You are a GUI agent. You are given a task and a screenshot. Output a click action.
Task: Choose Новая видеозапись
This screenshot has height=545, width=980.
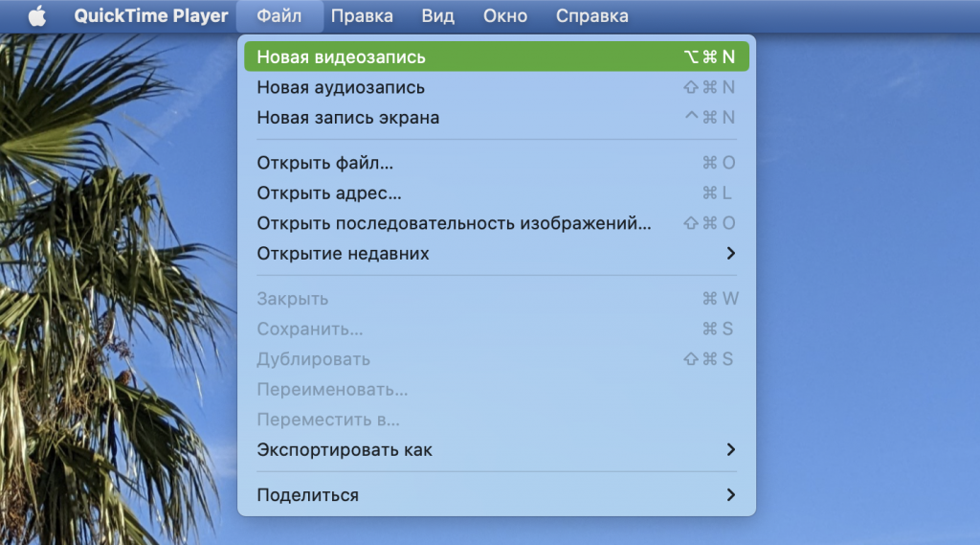tap(497, 57)
